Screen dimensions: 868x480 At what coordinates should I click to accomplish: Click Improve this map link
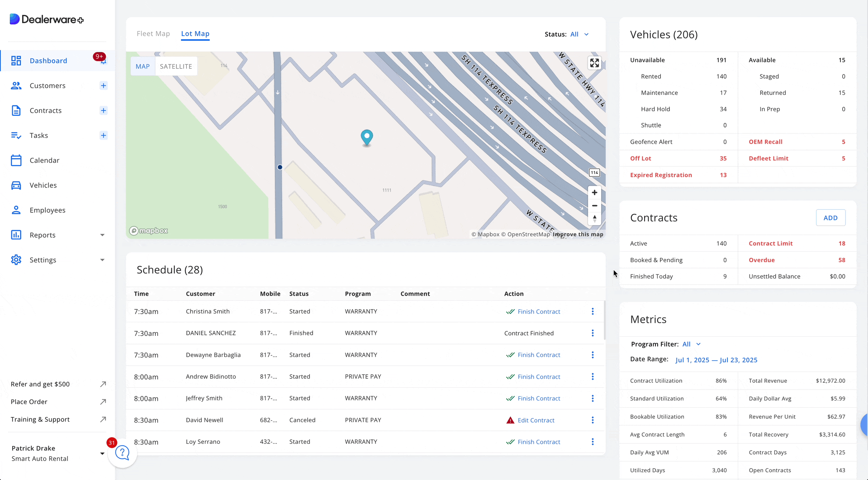coord(578,234)
